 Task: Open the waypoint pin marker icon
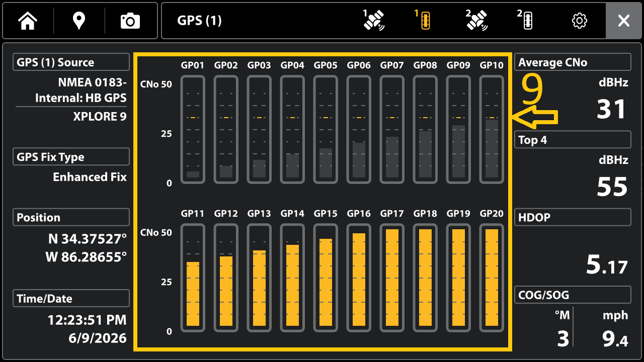click(x=79, y=21)
